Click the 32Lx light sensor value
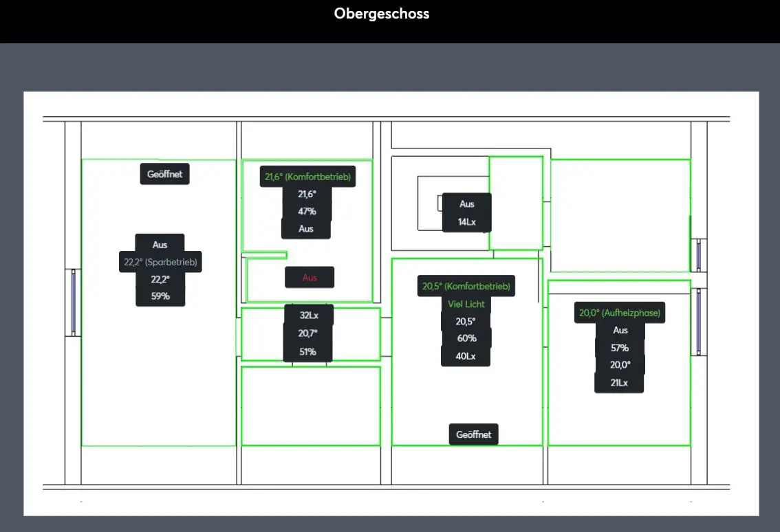The width and height of the screenshot is (780, 532). pyautogui.click(x=309, y=315)
